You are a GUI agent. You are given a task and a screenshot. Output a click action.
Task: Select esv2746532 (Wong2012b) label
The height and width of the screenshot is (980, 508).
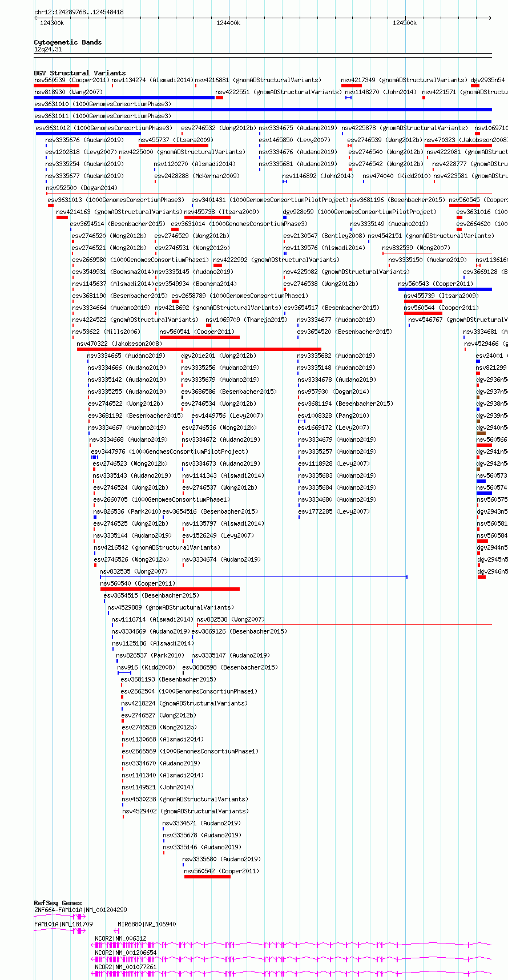tap(219, 128)
